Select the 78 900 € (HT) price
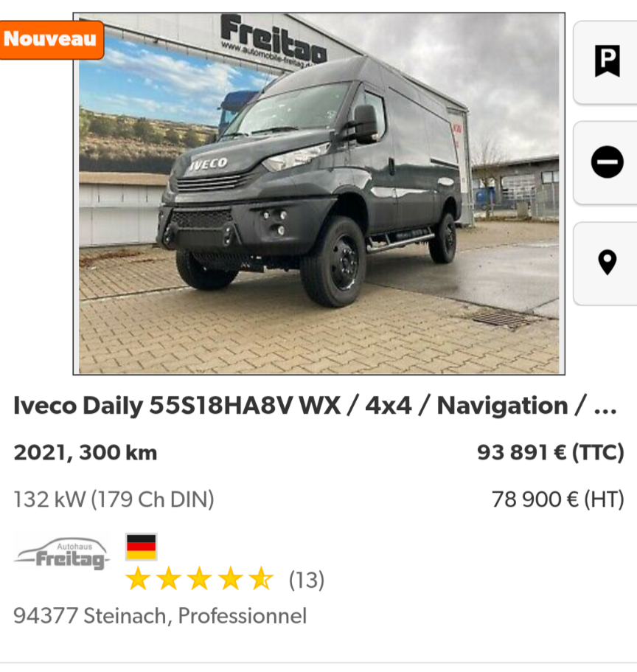Viewport: 637px width, 672px height. coord(558,499)
